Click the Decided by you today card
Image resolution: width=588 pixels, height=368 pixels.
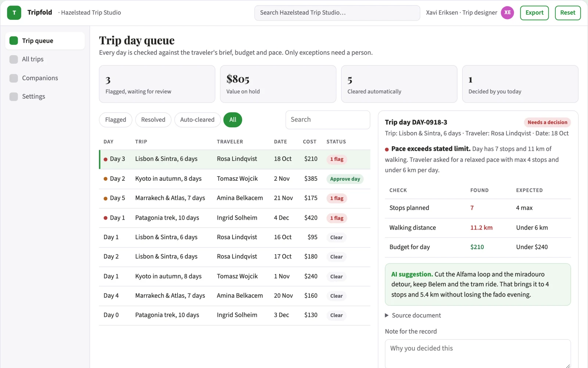(x=520, y=84)
